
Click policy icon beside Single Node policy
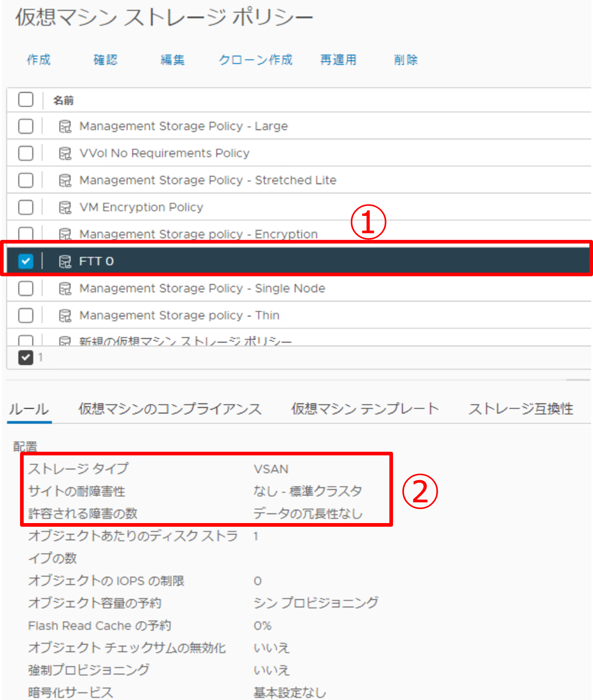tap(65, 288)
